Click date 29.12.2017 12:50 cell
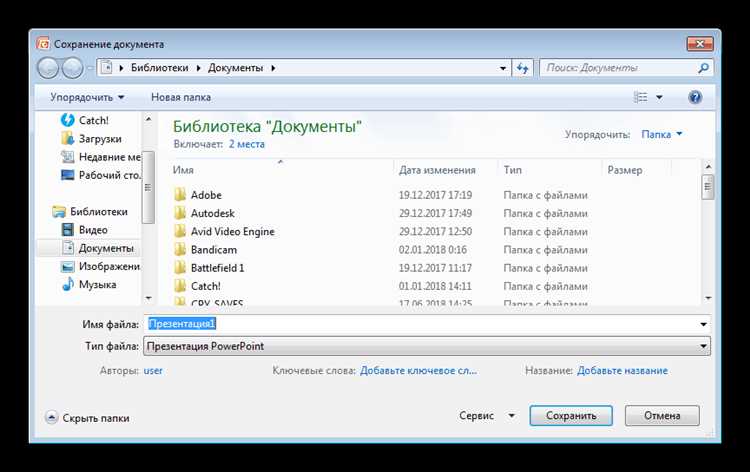The image size is (750, 472). 435,231
